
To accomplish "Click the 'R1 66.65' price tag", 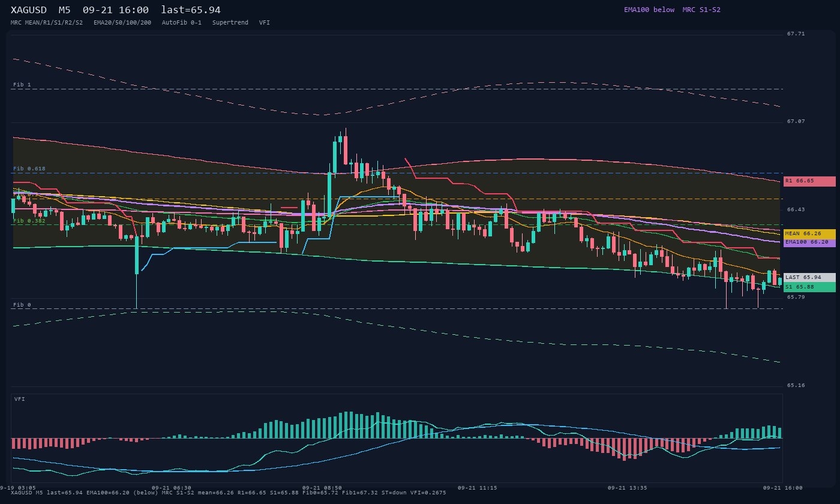I will point(809,181).
